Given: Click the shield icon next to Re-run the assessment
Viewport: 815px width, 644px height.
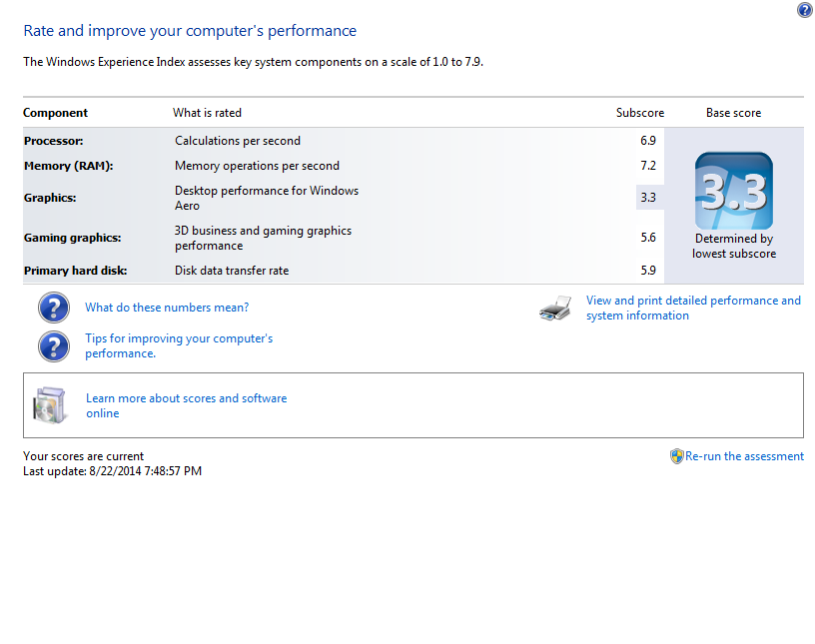Looking at the screenshot, I should point(677,456).
